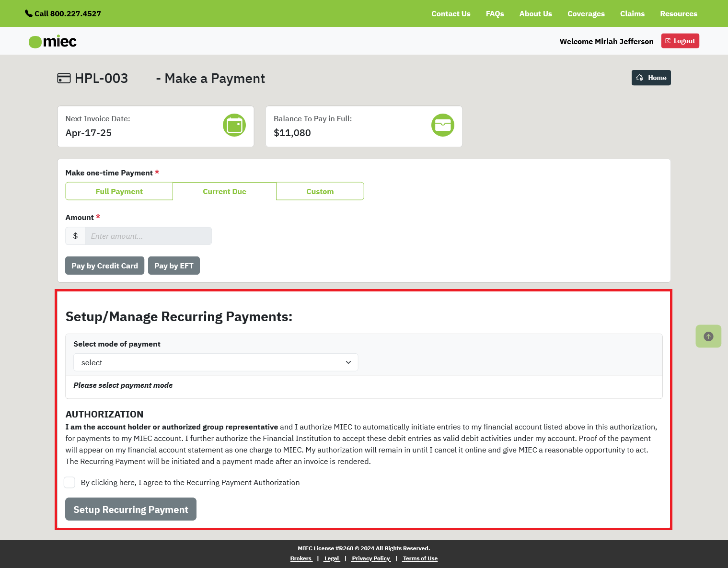Click the phone icon in the header
This screenshot has width=728, height=568.
coord(28,13)
